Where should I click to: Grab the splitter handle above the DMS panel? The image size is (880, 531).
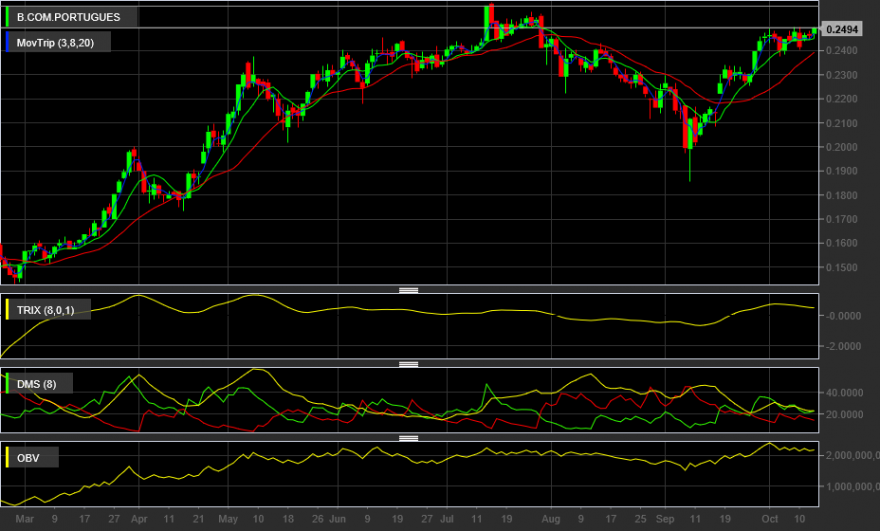[409, 364]
